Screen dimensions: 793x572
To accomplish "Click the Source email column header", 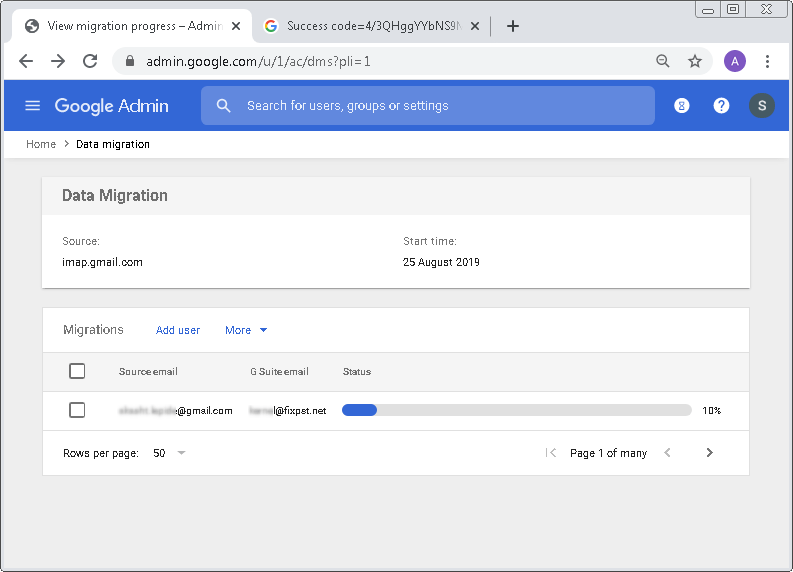I will [148, 371].
